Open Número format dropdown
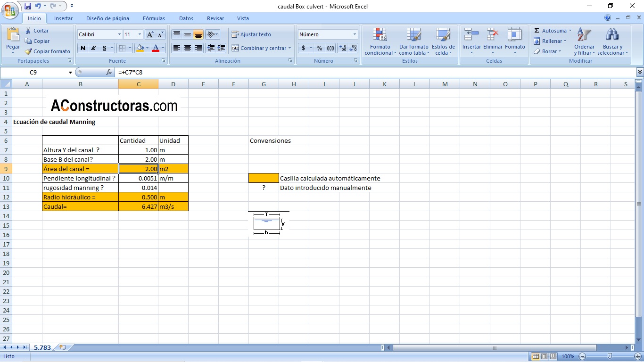The width and height of the screenshot is (644, 362). 355,34
